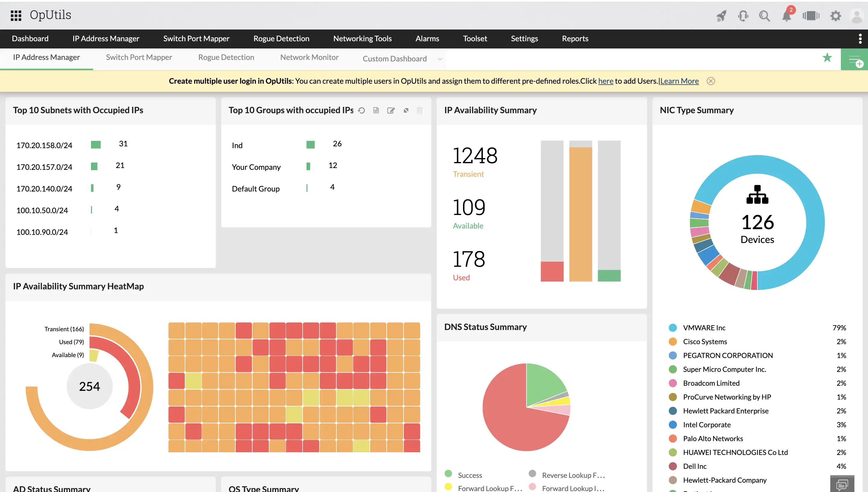Screen dimensions: 868x492
Task: Refresh the Top 10 Groups widget
Action: point(361,110)
